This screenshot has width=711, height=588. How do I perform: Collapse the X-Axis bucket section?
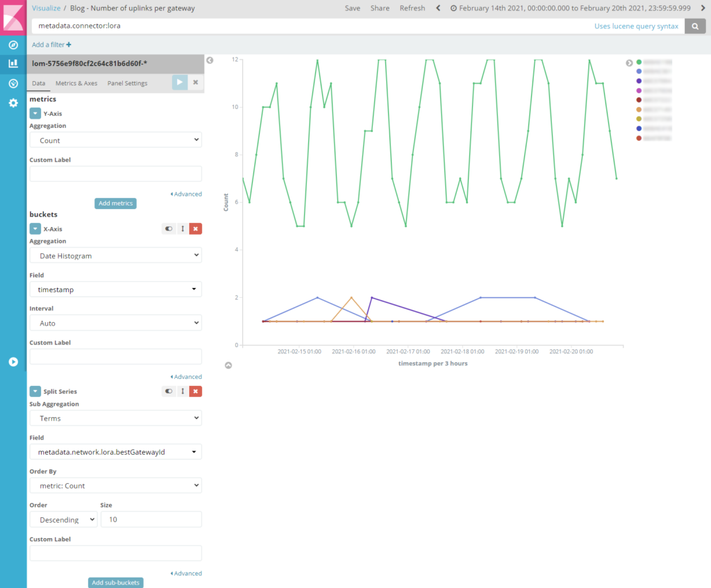click(x=35, y=229)
